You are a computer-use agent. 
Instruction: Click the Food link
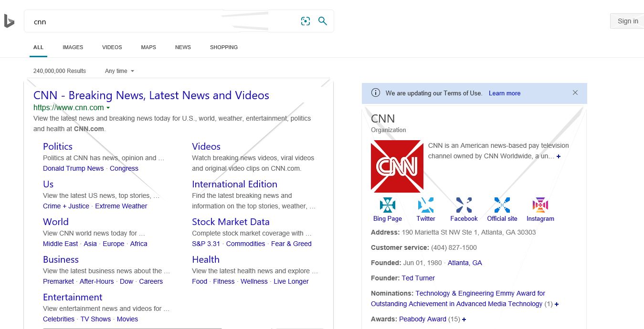[200, 281]
